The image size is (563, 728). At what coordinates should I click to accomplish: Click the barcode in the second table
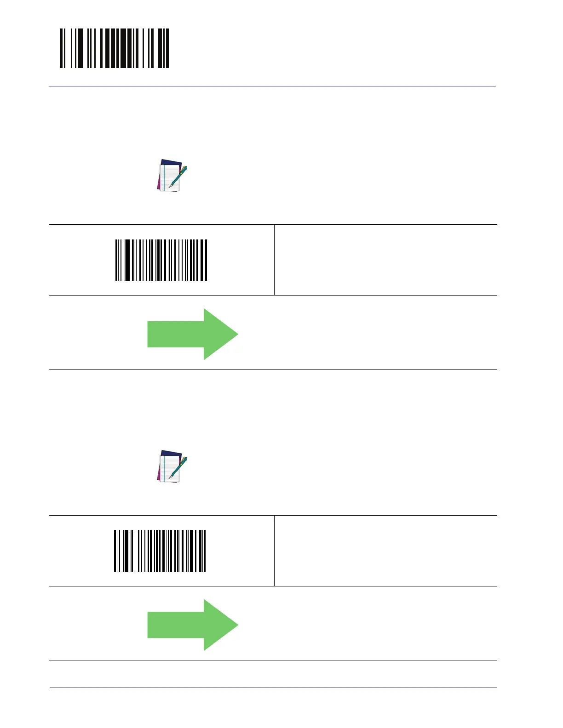[160, 551]
